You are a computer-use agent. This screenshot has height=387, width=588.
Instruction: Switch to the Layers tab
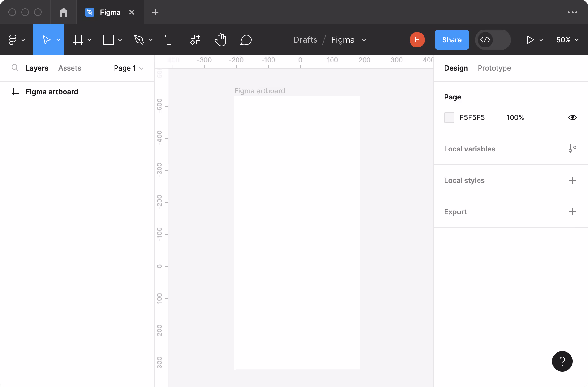pos(37,68)
